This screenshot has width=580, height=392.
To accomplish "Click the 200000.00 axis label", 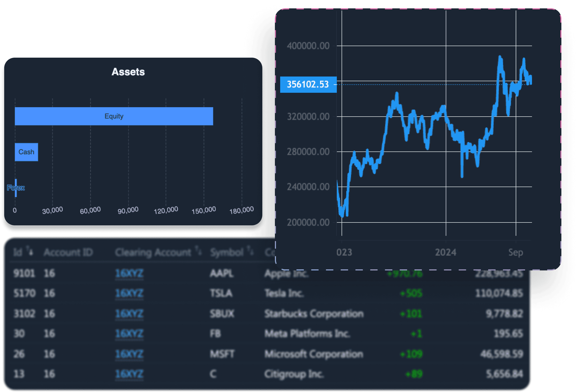I will click(x=308, y=222).
